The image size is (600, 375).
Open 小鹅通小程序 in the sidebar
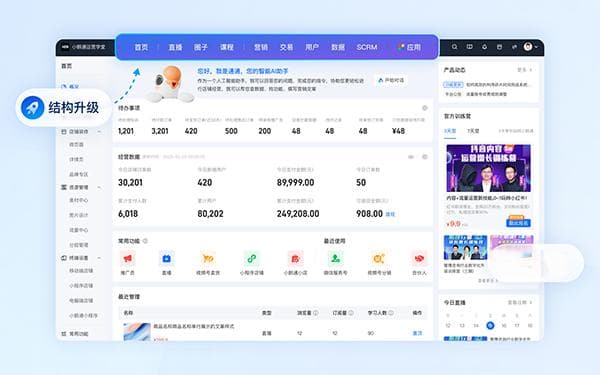pyautogui.click(x=83, y=316)
